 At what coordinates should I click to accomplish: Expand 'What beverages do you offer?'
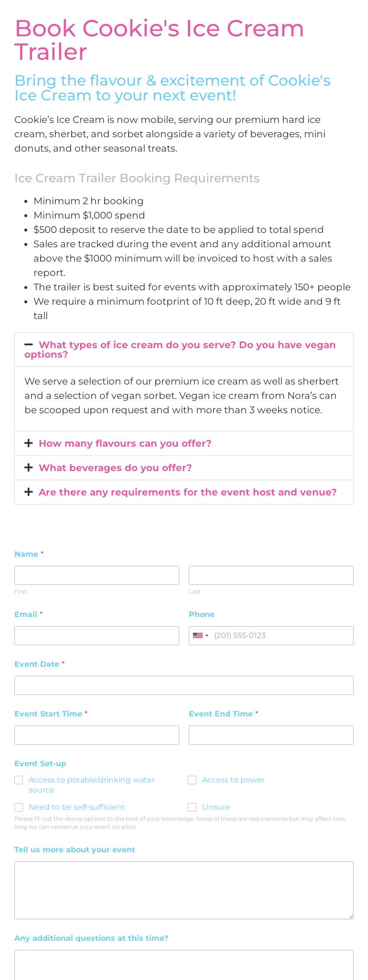tap(115, 468)
